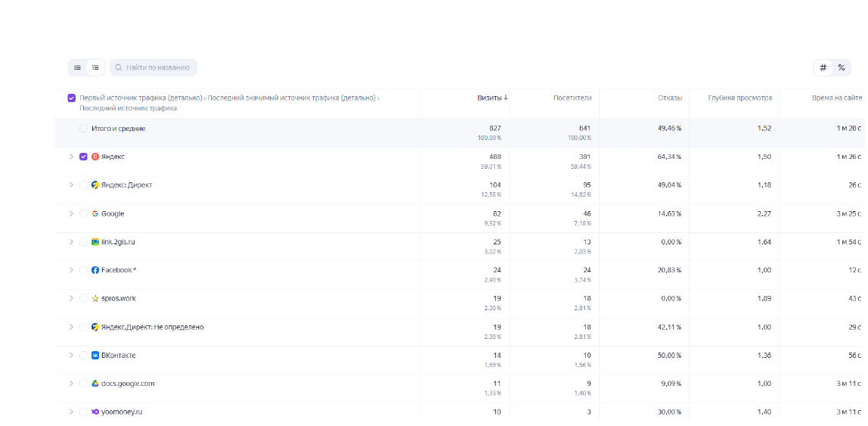The height and width of the screenshot is (426, 868).
Task: Open Последний значимый источник трафика grouping
Action: click(x=291, y=98)
